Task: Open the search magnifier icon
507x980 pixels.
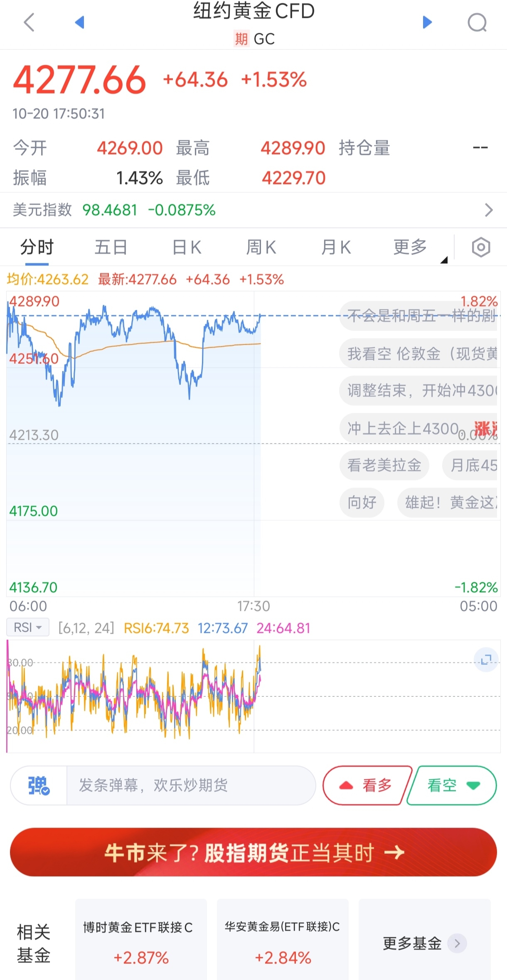Action: click(x=477, y=22)
